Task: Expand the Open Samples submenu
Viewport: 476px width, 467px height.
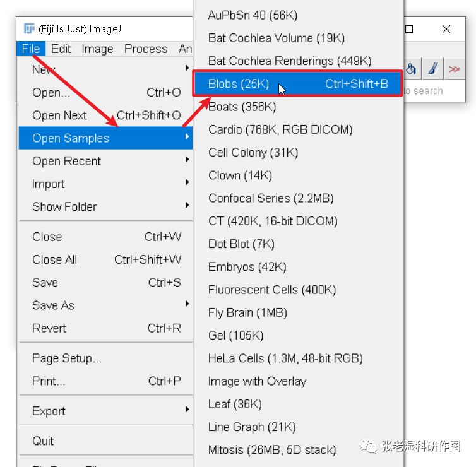Action: coord(105,138)
